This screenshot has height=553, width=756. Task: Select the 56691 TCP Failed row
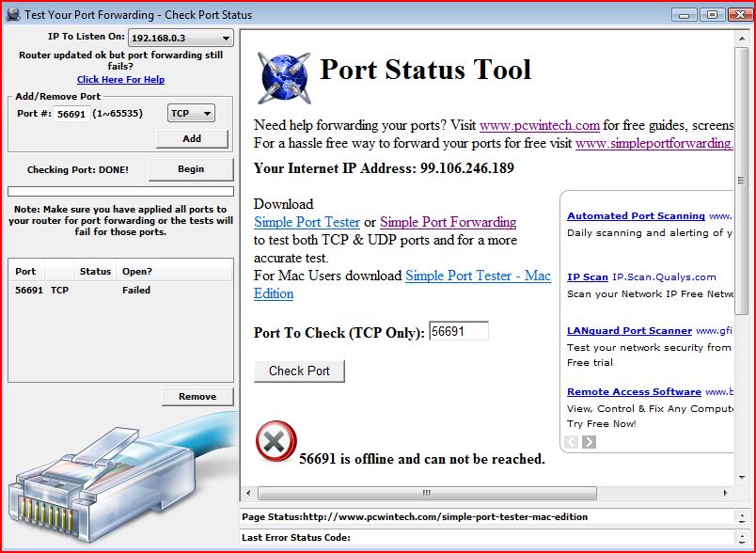pyautogui.click(x=120, y=291)
